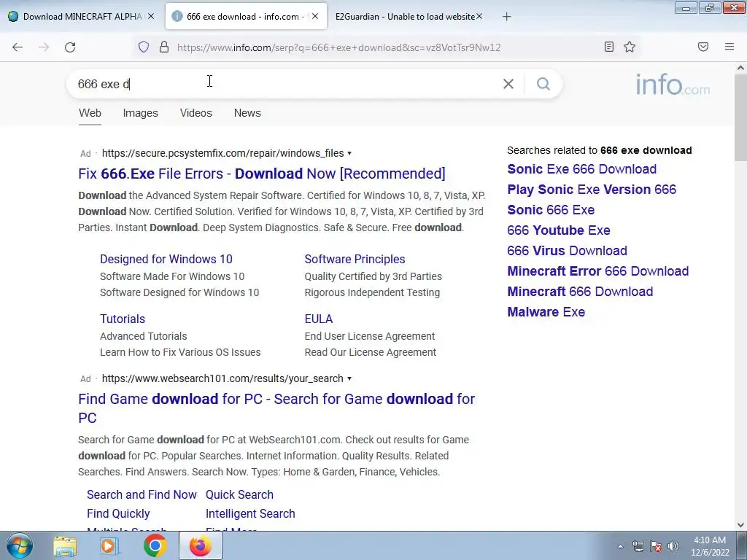Open a new tab
The width and height of the screenshot is (747, 560).
[507, 17]
